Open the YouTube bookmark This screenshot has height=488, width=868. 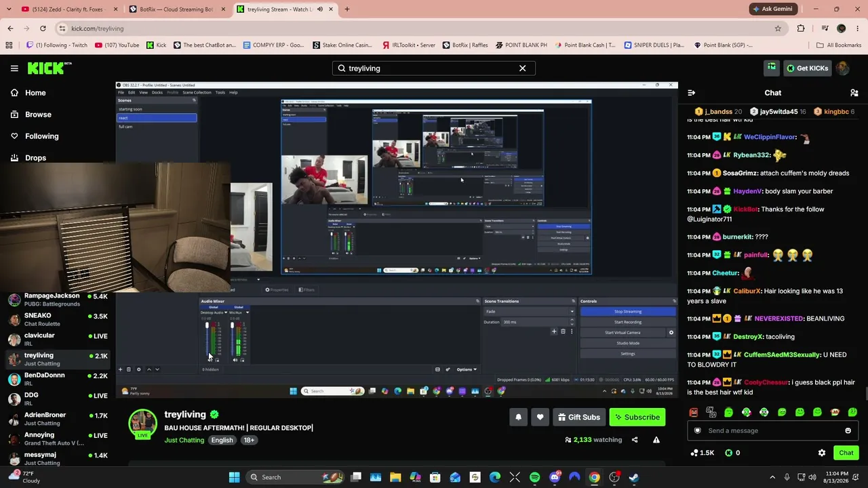[x=117, y=45]
